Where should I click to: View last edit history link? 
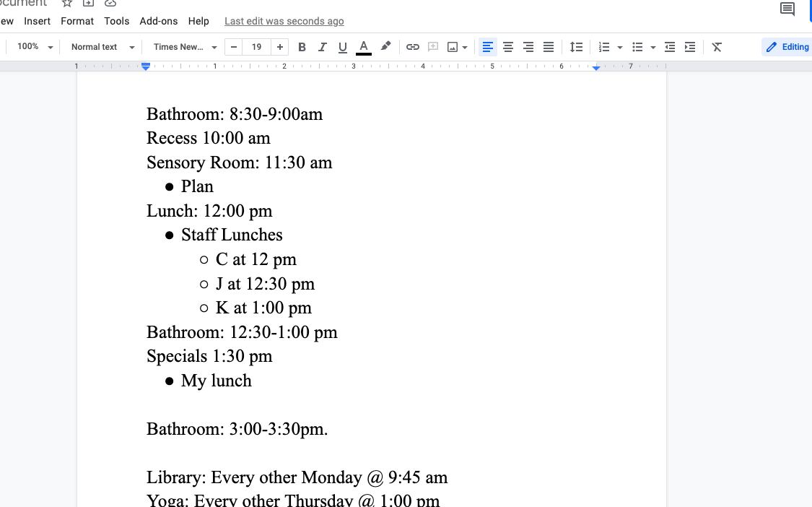coord(284,21)
